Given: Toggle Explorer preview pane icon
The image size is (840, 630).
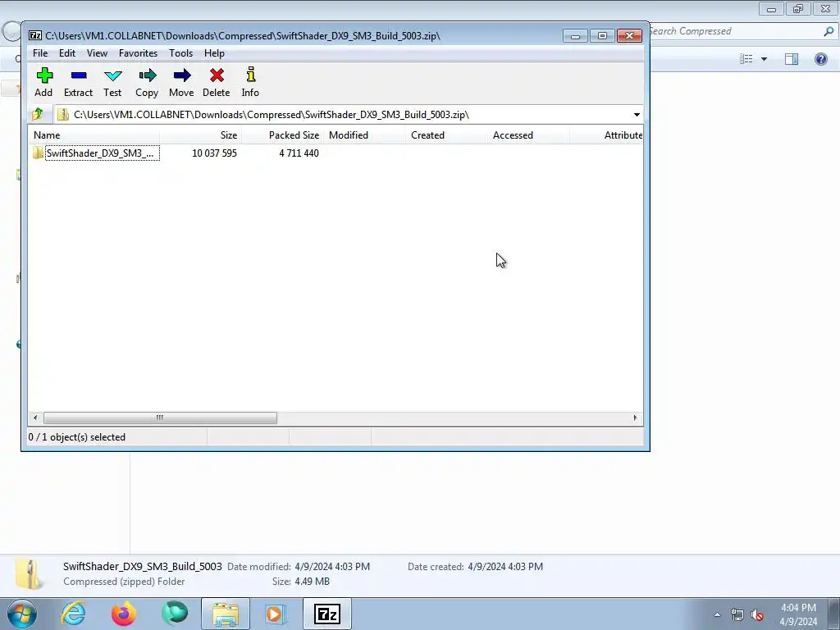Looking at the screenshot, I should 792,59.
